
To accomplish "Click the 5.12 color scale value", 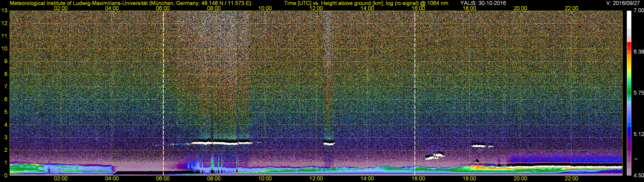I will [x=638, y=134].
